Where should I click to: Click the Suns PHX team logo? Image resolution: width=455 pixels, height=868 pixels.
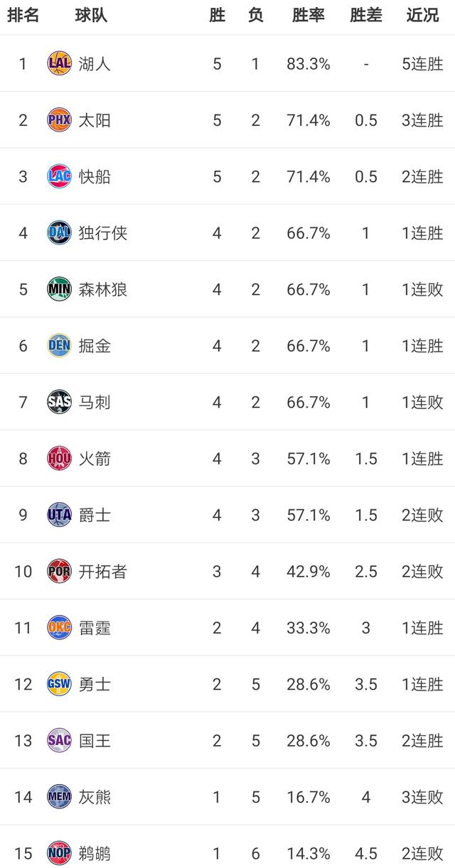(60, 120)
